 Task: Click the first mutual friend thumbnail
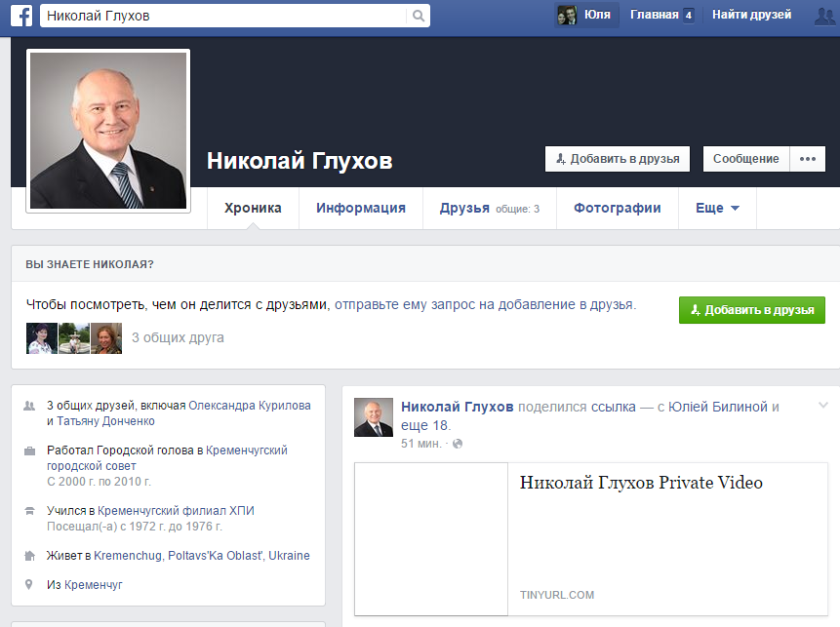(42, 337)
